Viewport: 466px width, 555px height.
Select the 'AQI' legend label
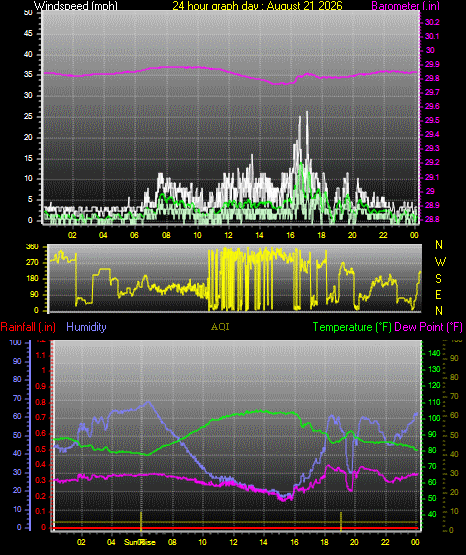click(220, 327)
